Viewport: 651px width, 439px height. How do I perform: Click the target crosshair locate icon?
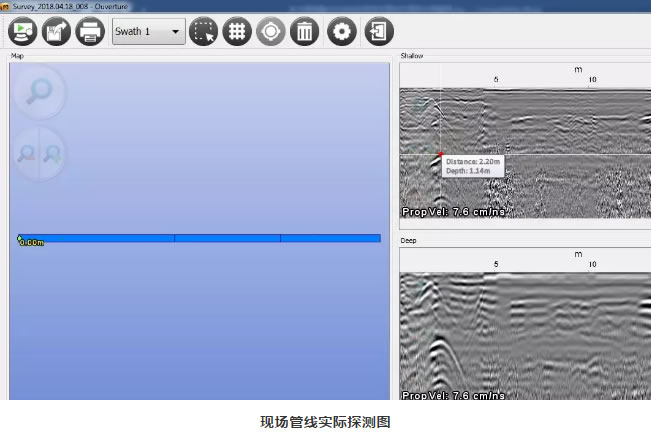[270, 31]
